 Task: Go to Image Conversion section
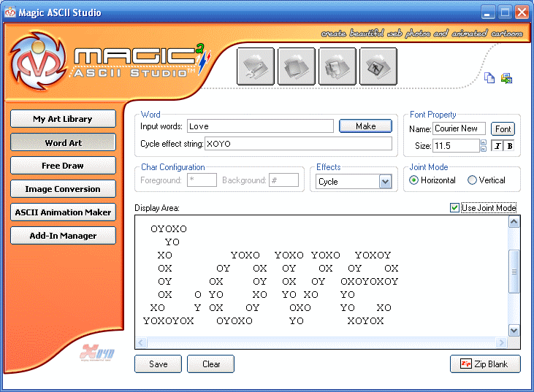[63, 189]
